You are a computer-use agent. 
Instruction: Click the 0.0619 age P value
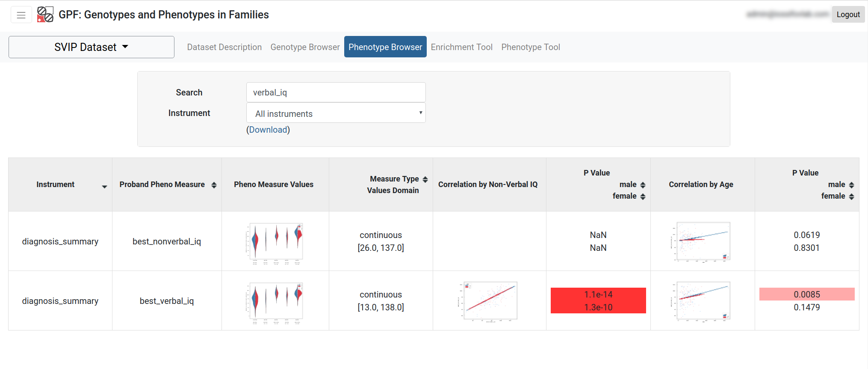tap(807, 235)
